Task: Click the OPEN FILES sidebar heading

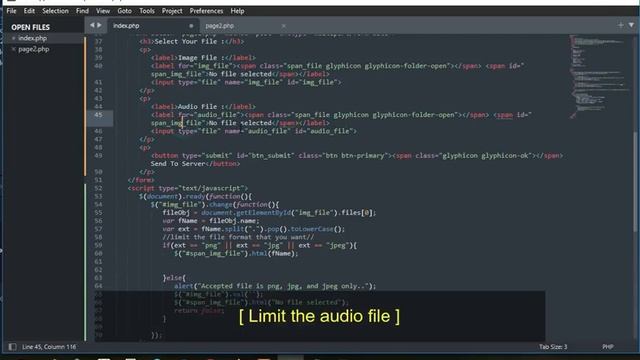Action: [31, 27]
